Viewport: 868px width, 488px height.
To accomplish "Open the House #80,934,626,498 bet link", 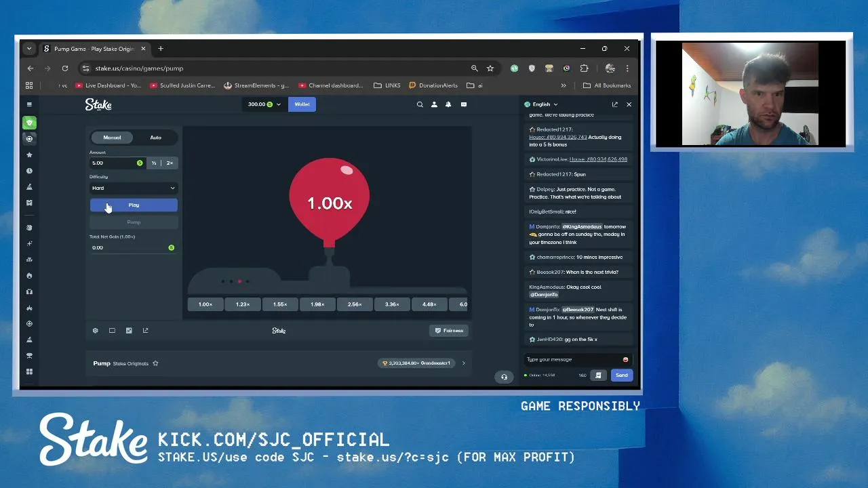I will 598,159.
